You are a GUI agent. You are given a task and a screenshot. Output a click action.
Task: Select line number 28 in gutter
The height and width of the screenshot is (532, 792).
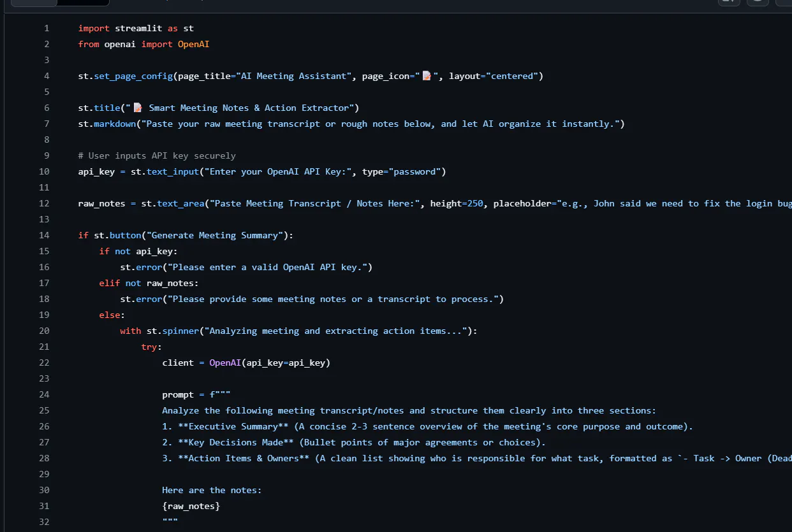pos(44,458)
